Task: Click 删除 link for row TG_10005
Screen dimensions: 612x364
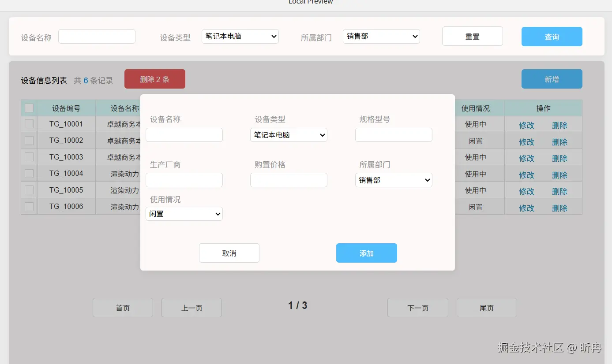Action: coord(559,191)
